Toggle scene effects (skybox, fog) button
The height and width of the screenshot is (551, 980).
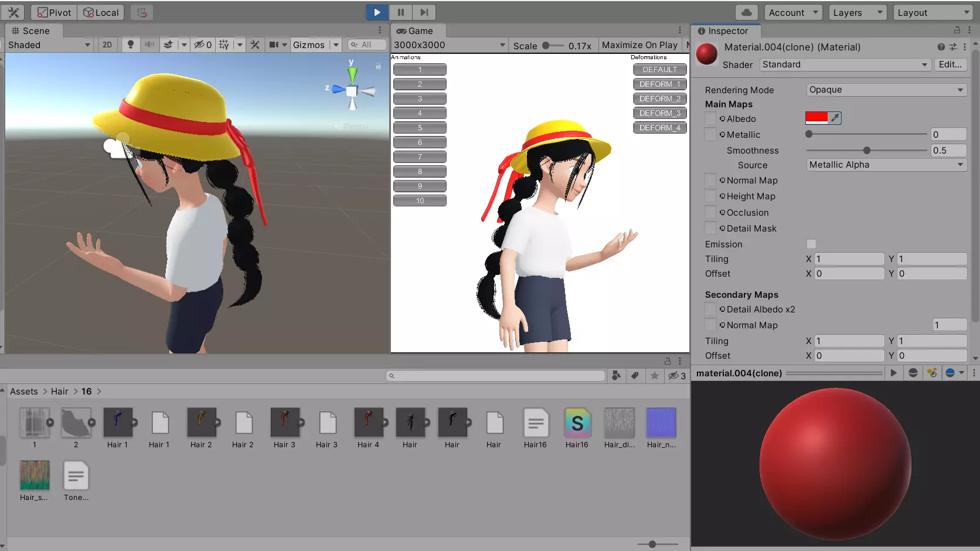tap(168, 45)
